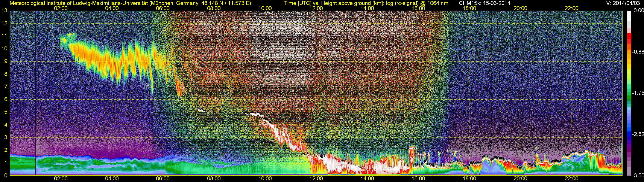Click the '08:00' label on the top time axis
This screenshot has height=182, width=644.
[214, 8]
